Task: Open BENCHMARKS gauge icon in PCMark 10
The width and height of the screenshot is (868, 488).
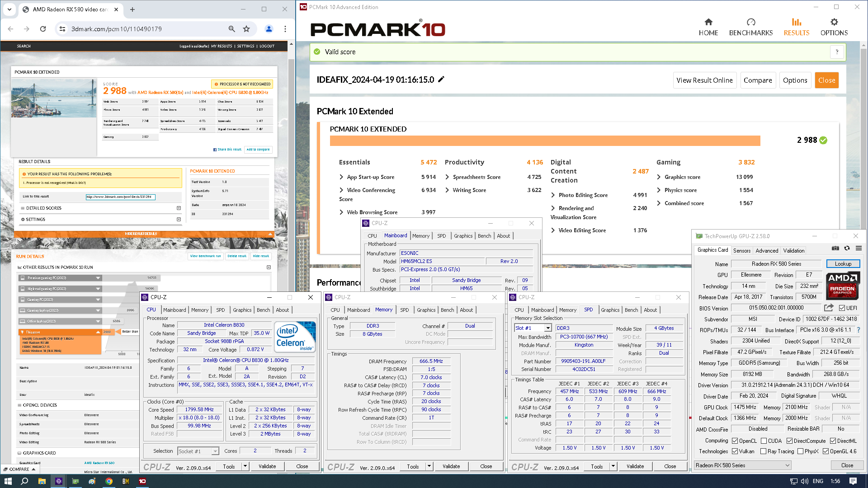Action: coord(751,22)
